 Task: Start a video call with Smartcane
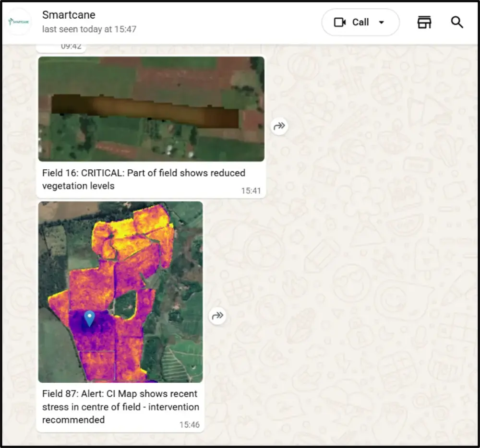(351, 23)
